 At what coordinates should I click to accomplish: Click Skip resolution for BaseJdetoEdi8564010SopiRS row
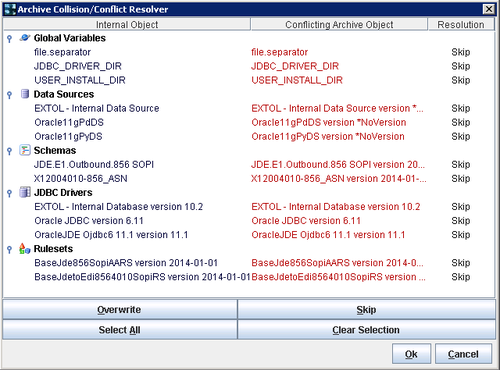click(461, 277)
